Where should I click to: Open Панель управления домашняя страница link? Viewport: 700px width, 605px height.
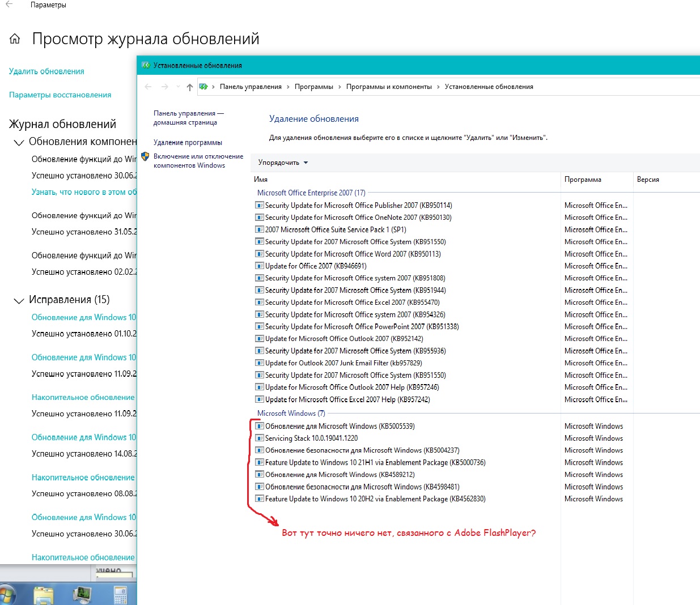(x=188, y=118)
